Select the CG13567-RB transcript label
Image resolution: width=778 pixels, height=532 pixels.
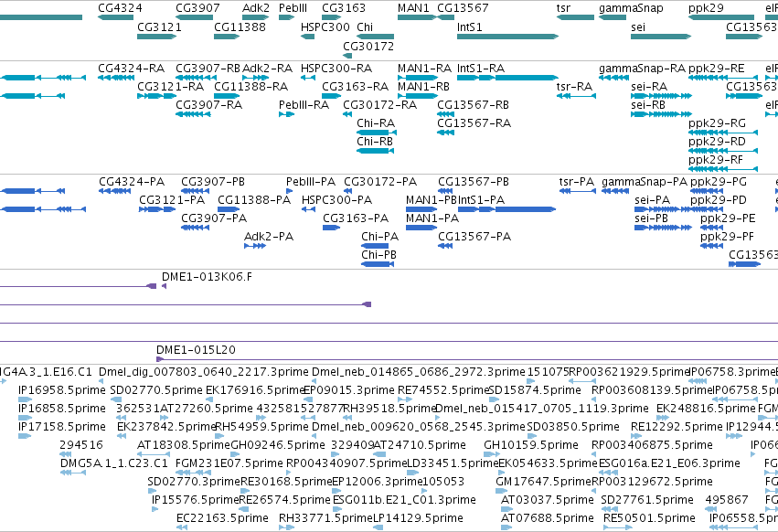(473, 105)
